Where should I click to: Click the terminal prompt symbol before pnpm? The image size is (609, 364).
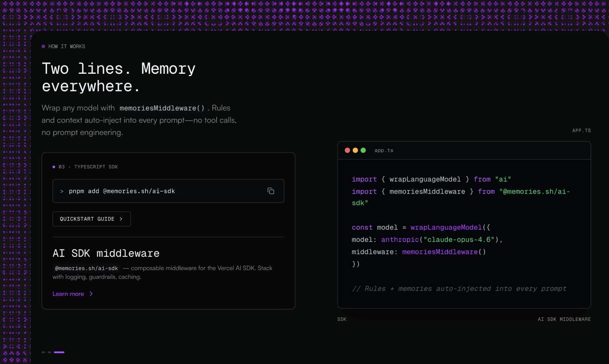click(61, 191)
